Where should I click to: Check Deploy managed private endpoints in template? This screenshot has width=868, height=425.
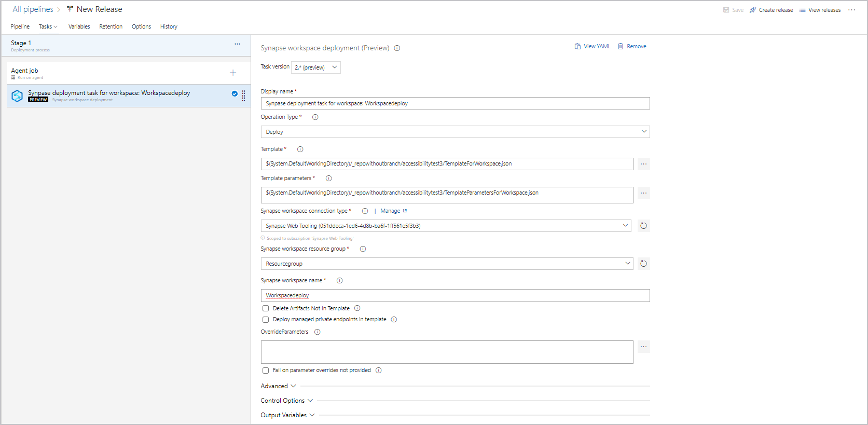[x=266, y=320]
